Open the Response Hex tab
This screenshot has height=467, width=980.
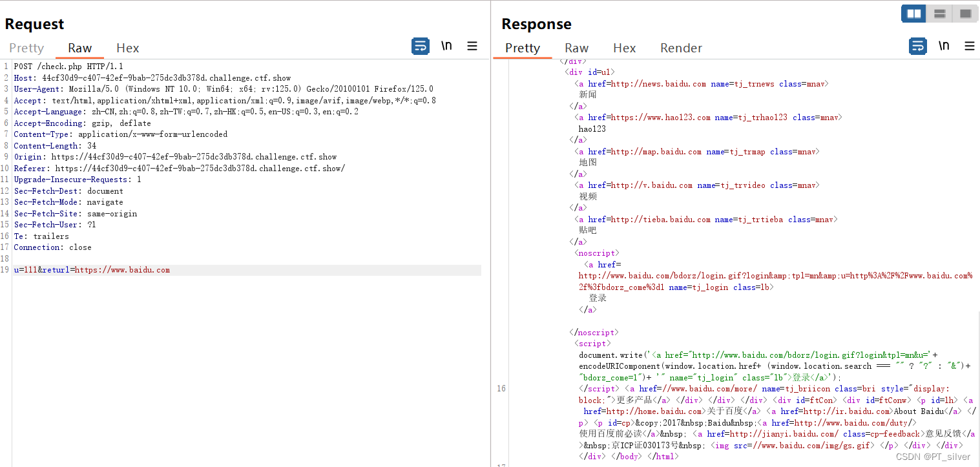(x=625, y=48)
